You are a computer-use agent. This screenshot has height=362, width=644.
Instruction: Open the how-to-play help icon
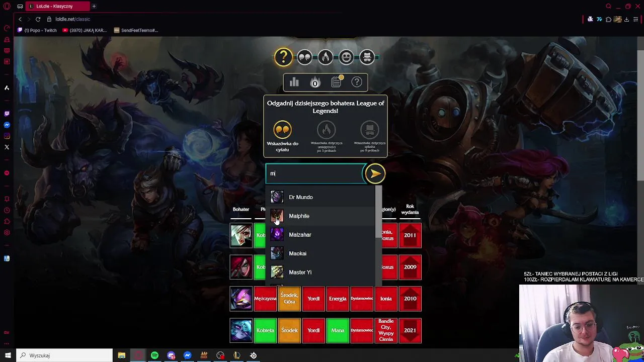click(x=357, y=82)
